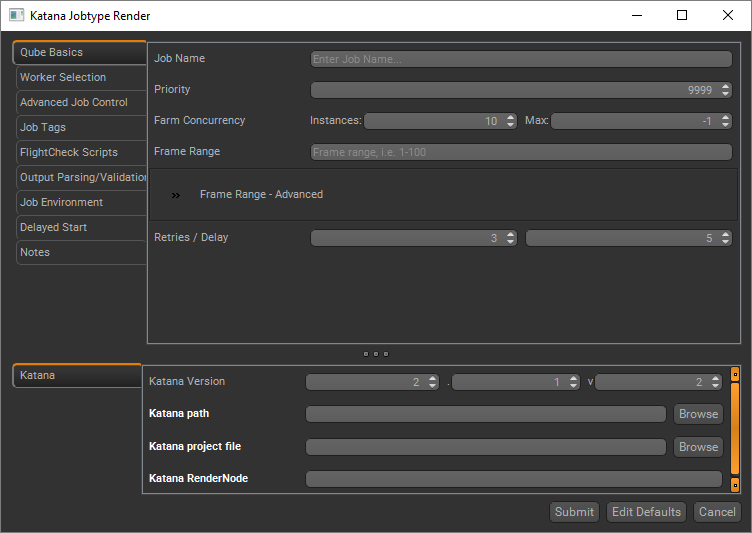
Task: Click the Katana path input field
Action: click(x=486, y=414)
